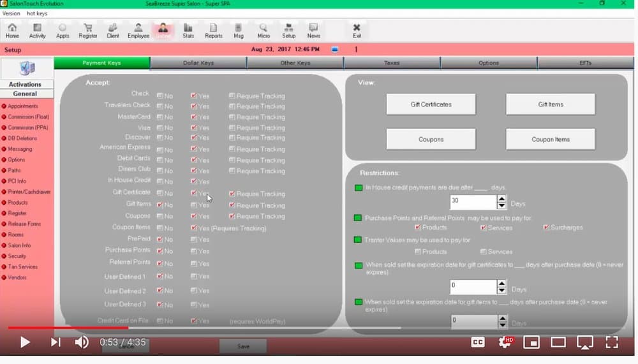Enable Require Tracking for Visa
The width and height of the screenshot is (638, 364).
[x=232, y=127]
